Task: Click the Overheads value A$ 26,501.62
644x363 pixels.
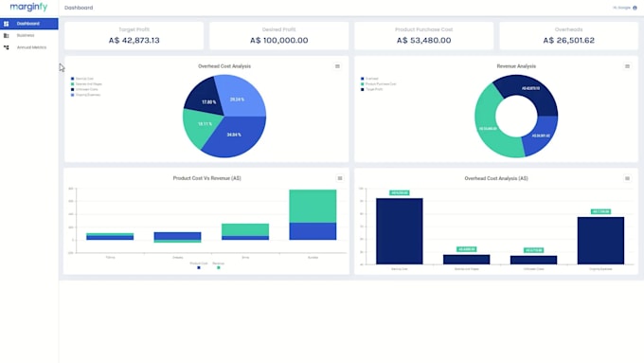Action: coord(569,41)
